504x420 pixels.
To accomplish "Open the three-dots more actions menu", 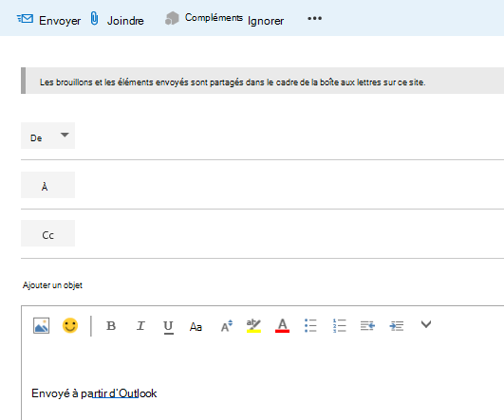I will pos(315,18).
